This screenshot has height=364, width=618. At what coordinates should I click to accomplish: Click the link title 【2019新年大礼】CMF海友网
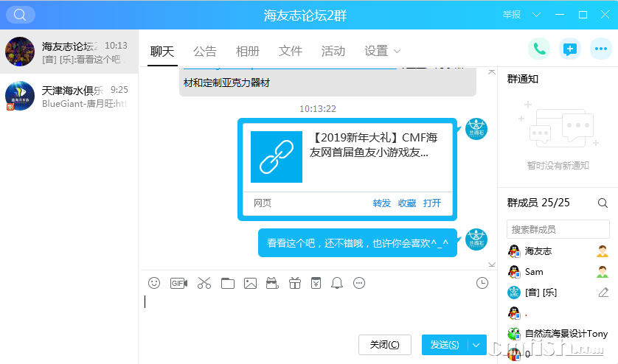coord(373,145)
